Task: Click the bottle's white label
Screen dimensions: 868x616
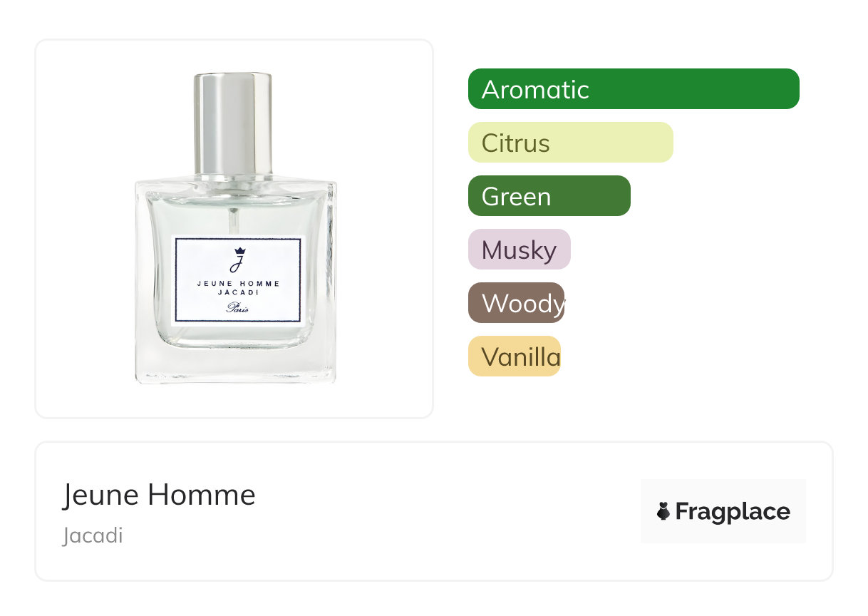Action: tap(239, 280)
